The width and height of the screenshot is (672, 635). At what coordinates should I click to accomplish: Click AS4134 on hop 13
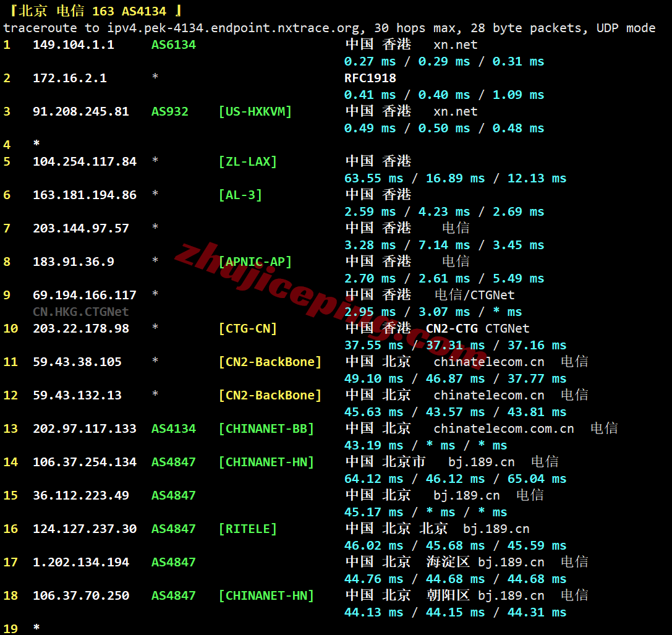click(x=174, y=429)
